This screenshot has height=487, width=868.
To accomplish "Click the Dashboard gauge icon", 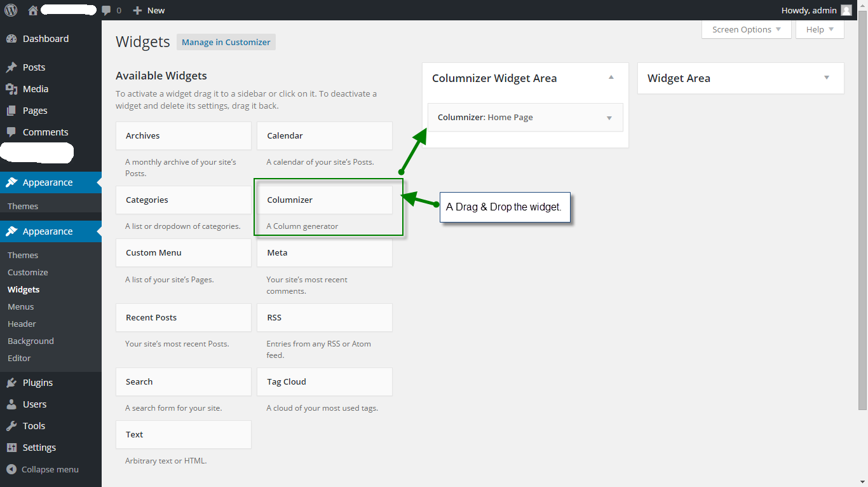I will coord(11,39).
